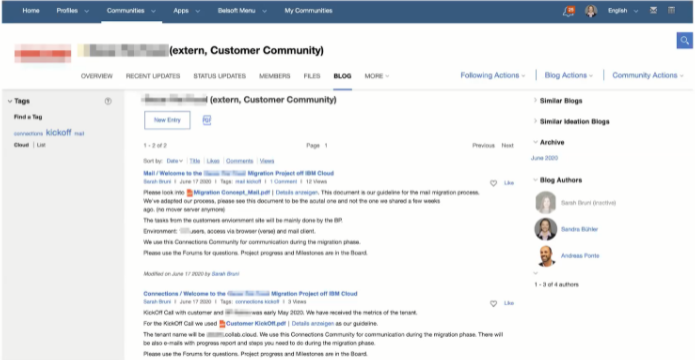Select the BLOG tab

pos(342,76)
